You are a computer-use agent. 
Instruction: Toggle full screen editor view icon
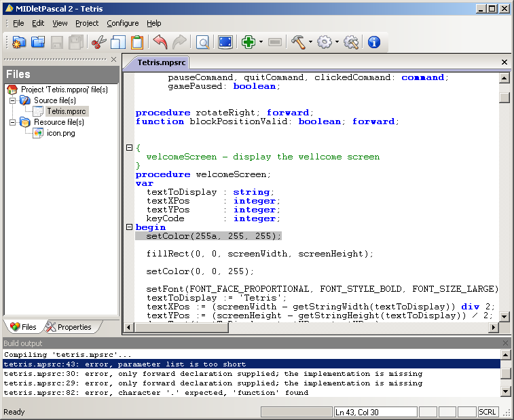(225, 42)
